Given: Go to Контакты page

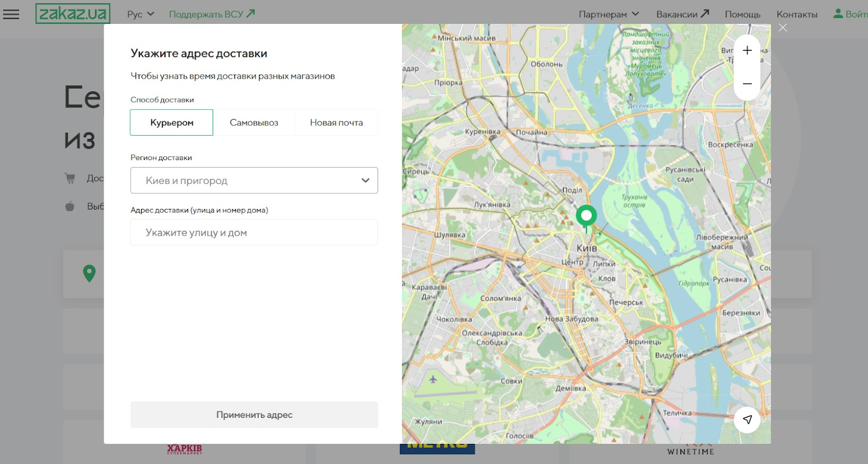Looking at the screenshot, I should pos(796,14).
